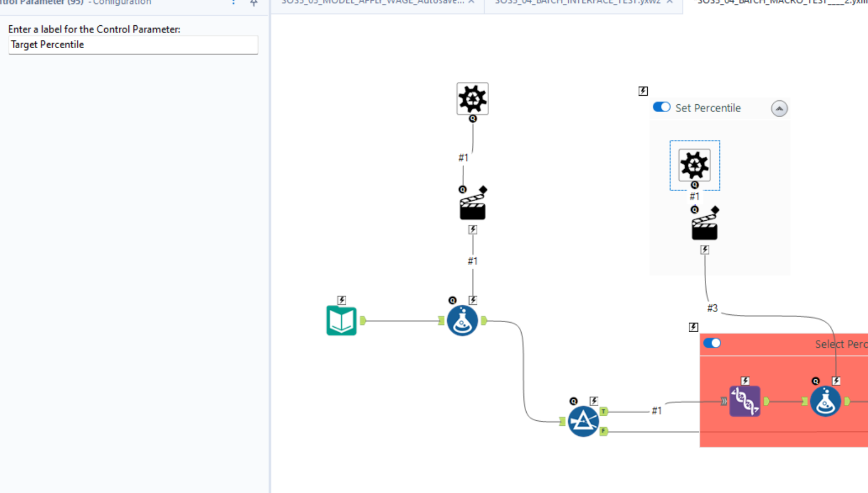Click the Target Percentile label field
Image resolution: width=868 pixels, height=493 pixels.
click(x=133, y=45)
